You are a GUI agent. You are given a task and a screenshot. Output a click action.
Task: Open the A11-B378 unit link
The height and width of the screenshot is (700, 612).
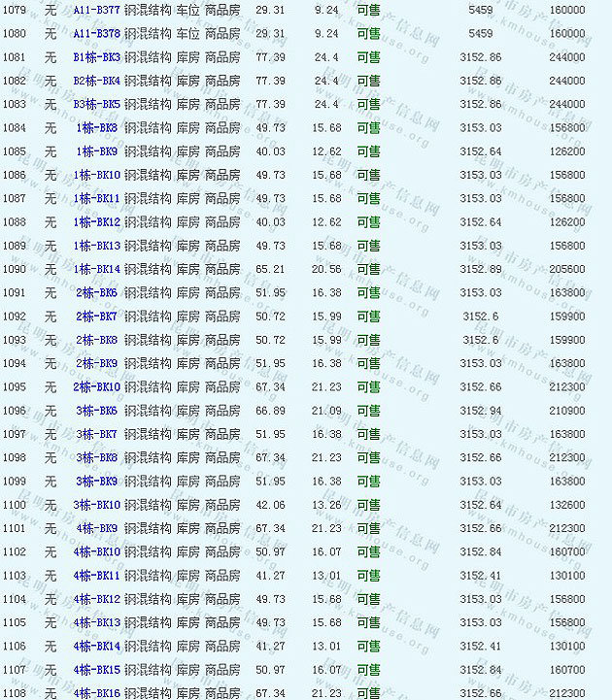pyautogui.click(x=97, y=34)
